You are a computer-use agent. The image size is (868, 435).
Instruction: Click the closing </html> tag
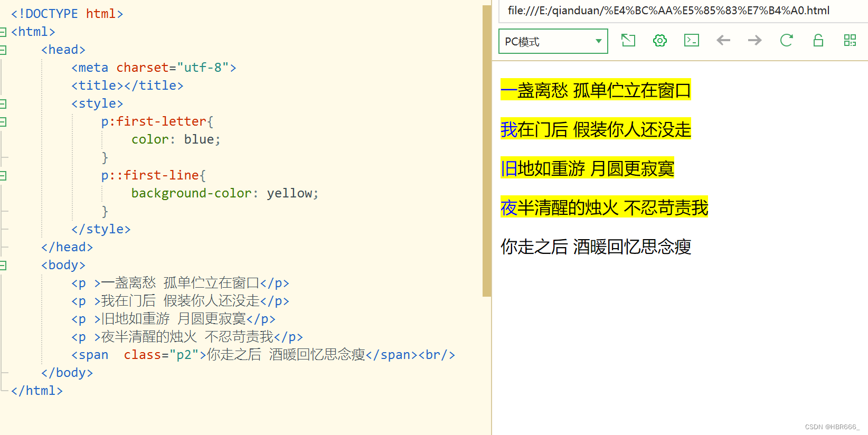pyautogui.click(x=37, y=391)
